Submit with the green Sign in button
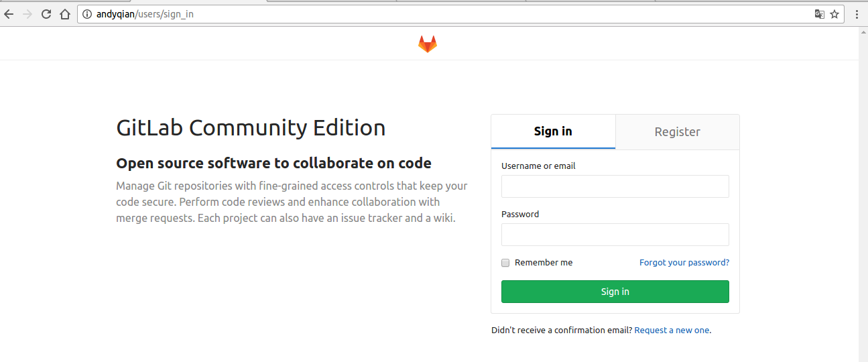 pyautogui.click(x=615, y=292)
